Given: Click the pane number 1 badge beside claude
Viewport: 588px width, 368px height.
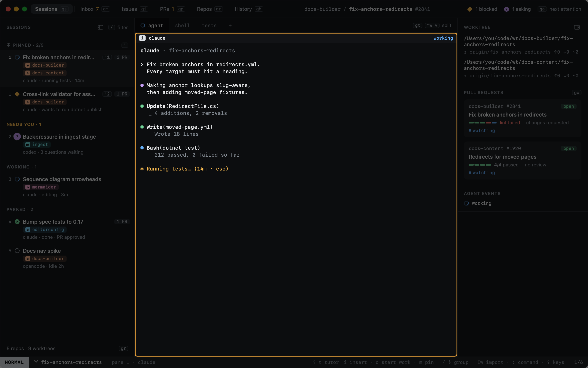Looking at the screenshot, I should [142, 38].
